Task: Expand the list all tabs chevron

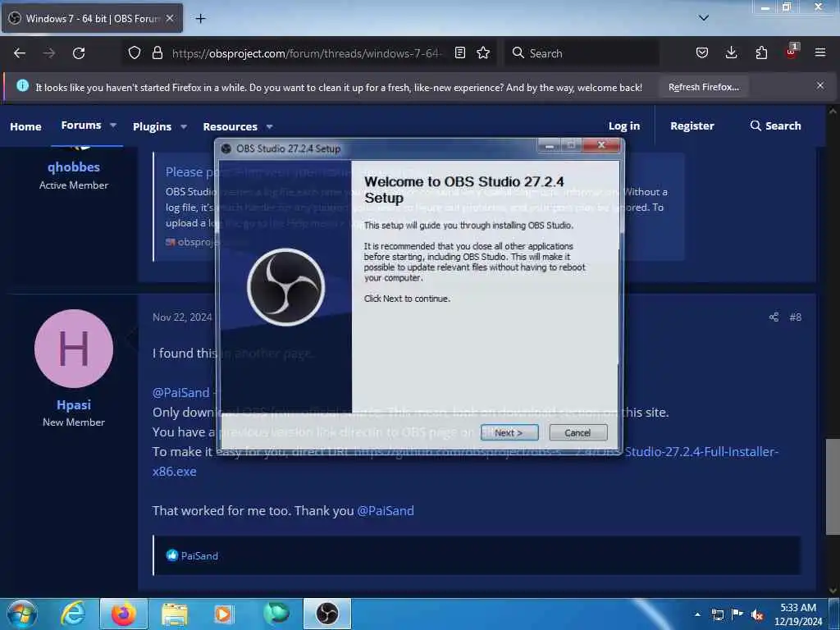Action: click(x=704, y=18)
